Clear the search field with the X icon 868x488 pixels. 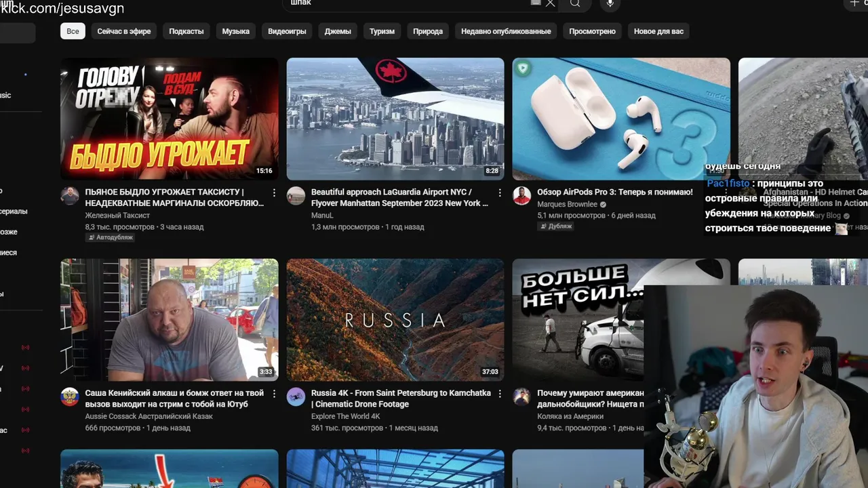[551, 3]
